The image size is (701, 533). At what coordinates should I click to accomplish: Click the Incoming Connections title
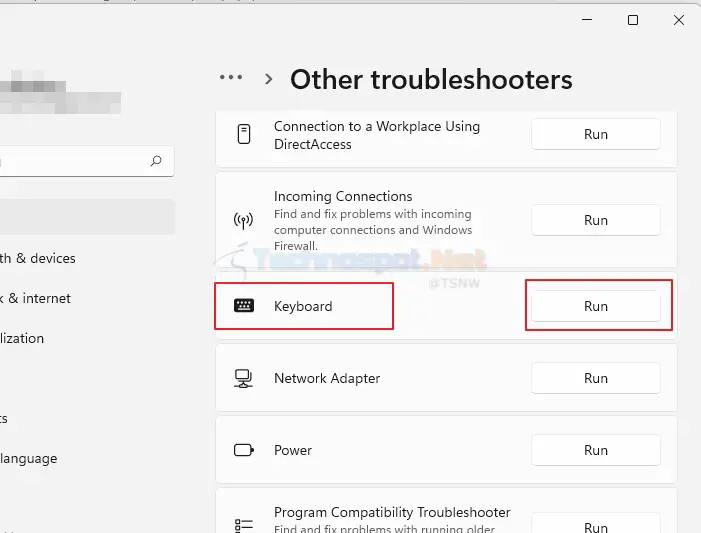click(343, 196)
